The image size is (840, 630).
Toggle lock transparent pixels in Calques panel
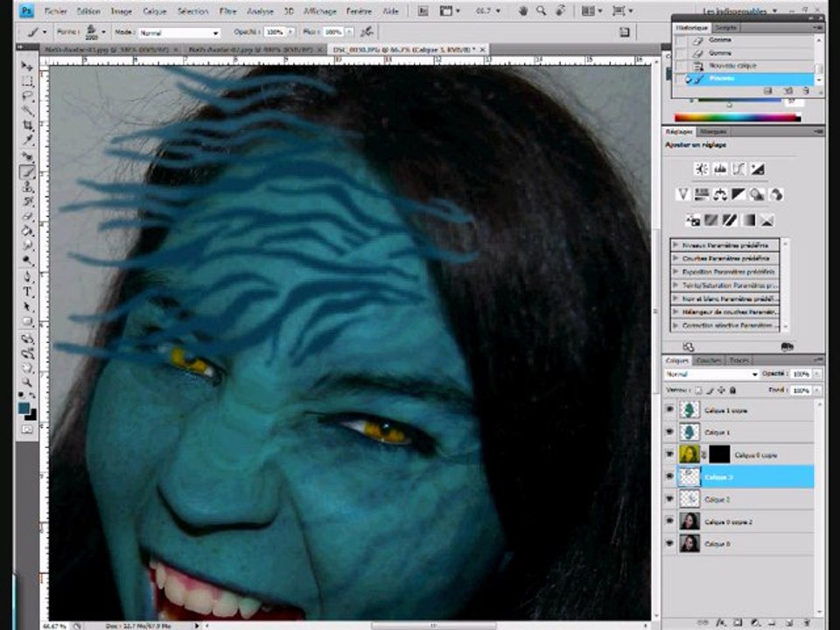tap(698, 390)
